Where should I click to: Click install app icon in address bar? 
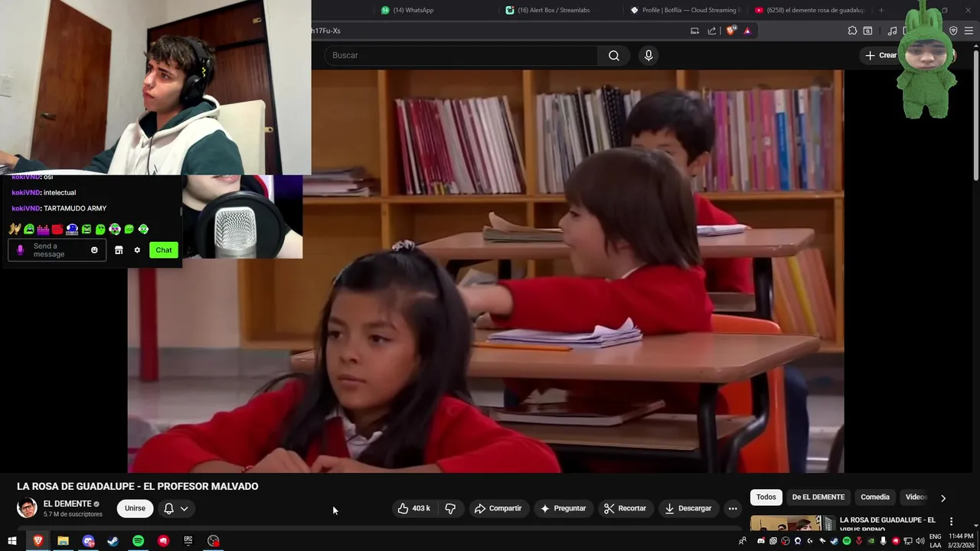point(694,31)
